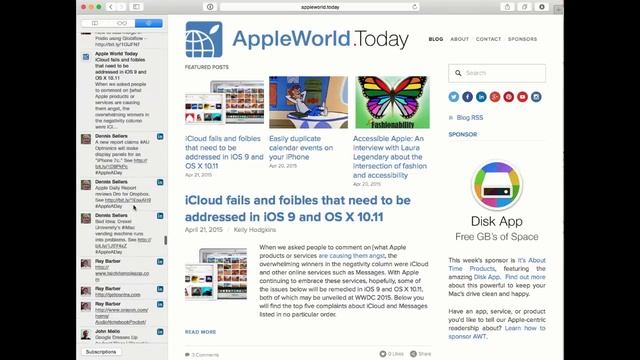
Task: Open the Instagram social icon
Action: click(x=536, y=97)
